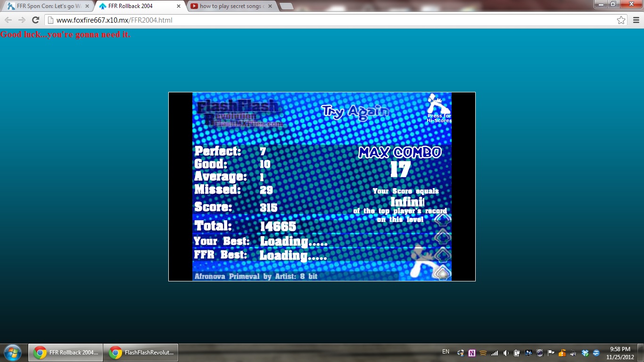Click the top arrow receptor in the game
This screenshot has height=362, width=644.
pyautogui.click(x=442, y=220)
